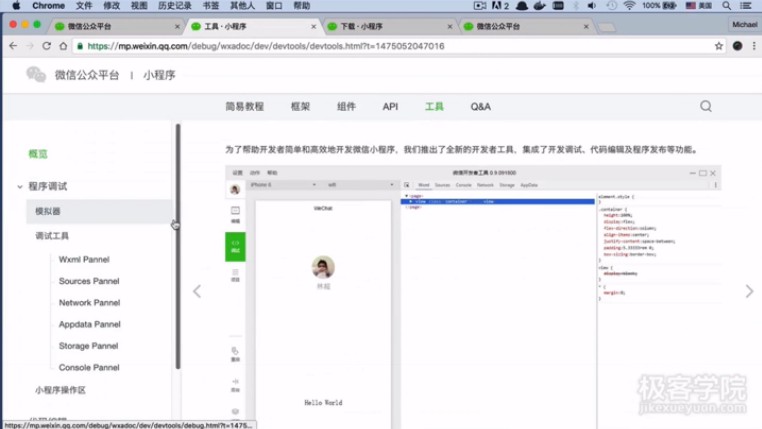The height and width of the screenshot is (429, 762).
Task: Click the browser forward arrow
Action: (x=30, y=46)
